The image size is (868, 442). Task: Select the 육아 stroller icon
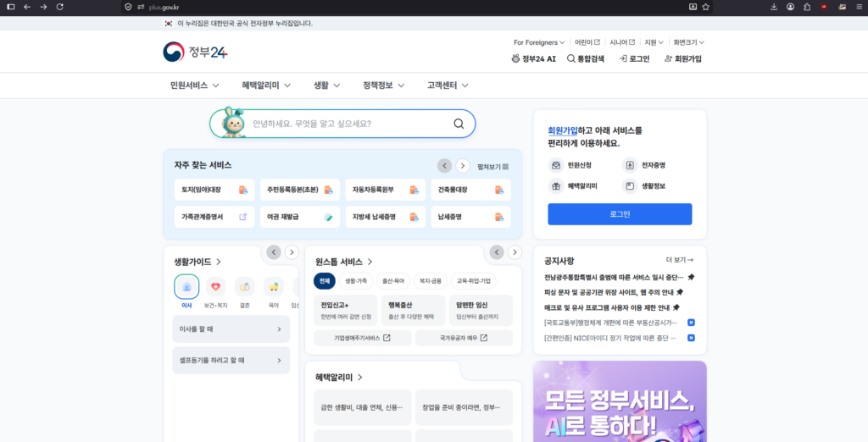tap(274, 286)
